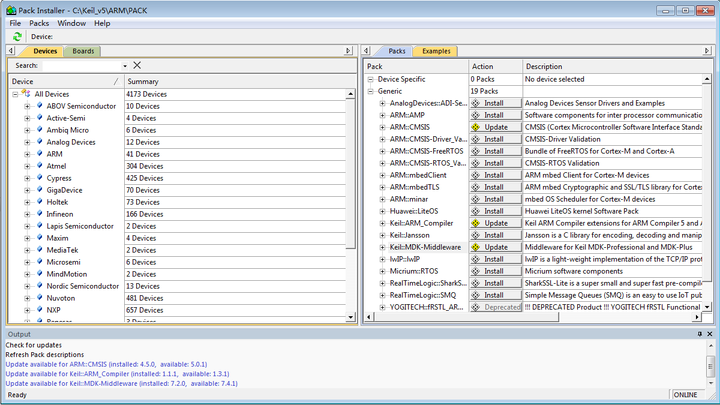Screen dimensions: 720x405
Task: Install the Keil::Jansson pack
Action: coord(495,235)
